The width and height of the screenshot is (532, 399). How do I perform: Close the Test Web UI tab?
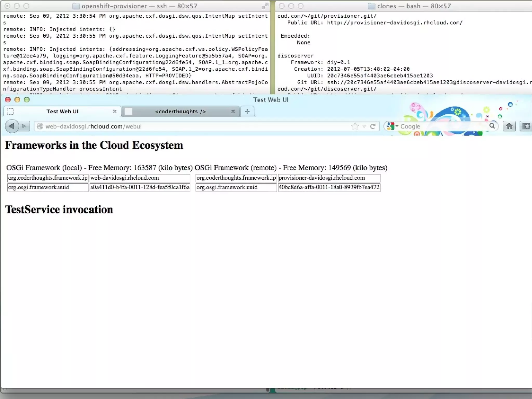pyautogui.click(x=115, y=112)
